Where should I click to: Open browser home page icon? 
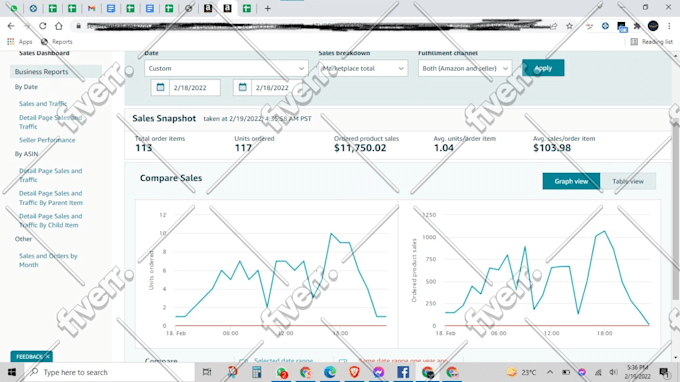pyautogui.click(x=59, y=26)
